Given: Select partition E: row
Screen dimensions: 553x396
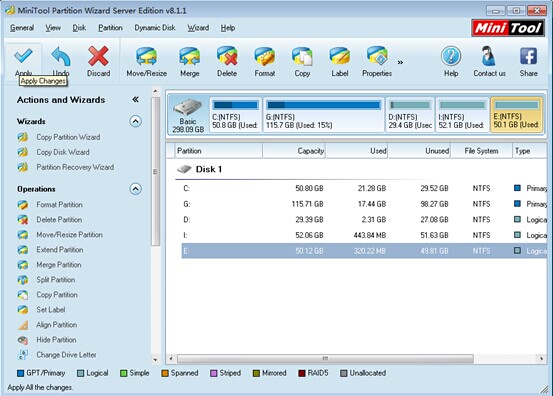Looking at the screenshot, I should [364, 251].
